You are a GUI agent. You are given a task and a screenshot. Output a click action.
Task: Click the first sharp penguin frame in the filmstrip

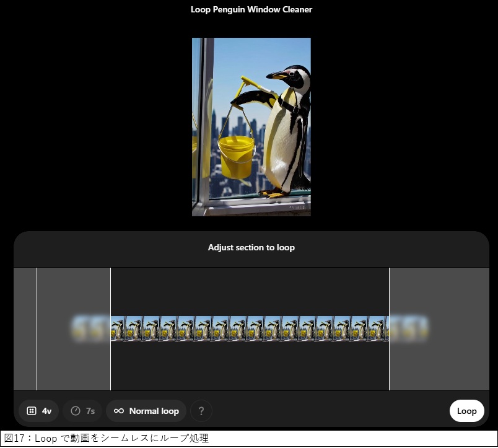pos(118,328)
